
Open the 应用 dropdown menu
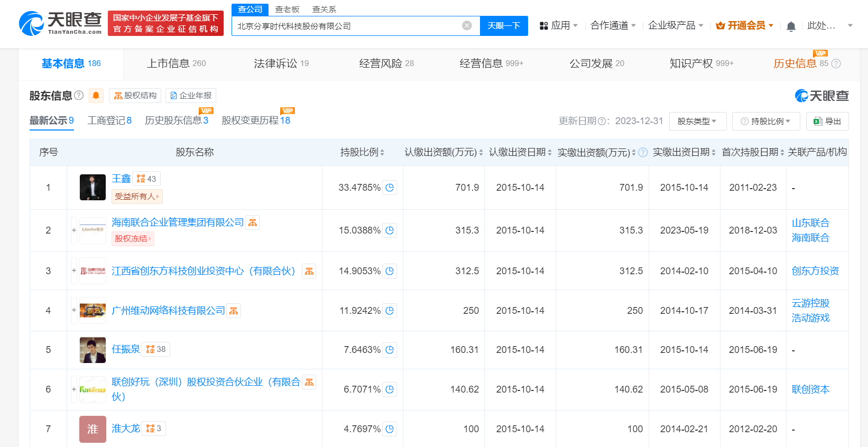[558, 25]
